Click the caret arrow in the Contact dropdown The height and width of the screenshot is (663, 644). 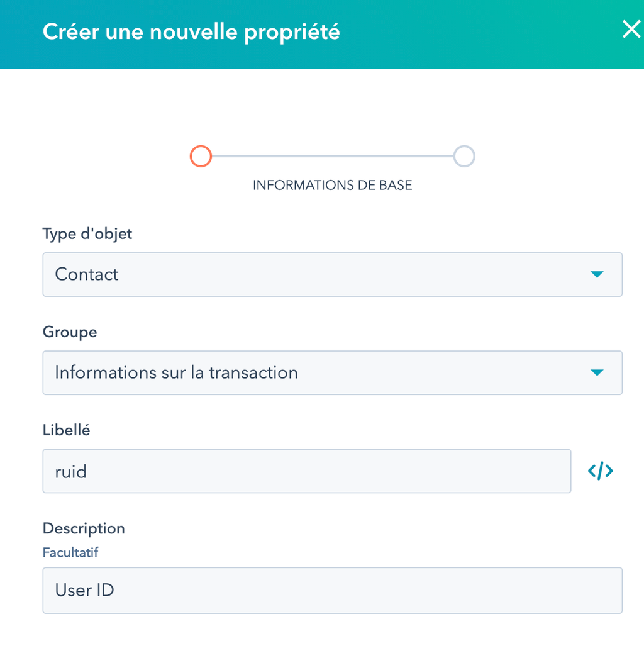pos(597,274)
